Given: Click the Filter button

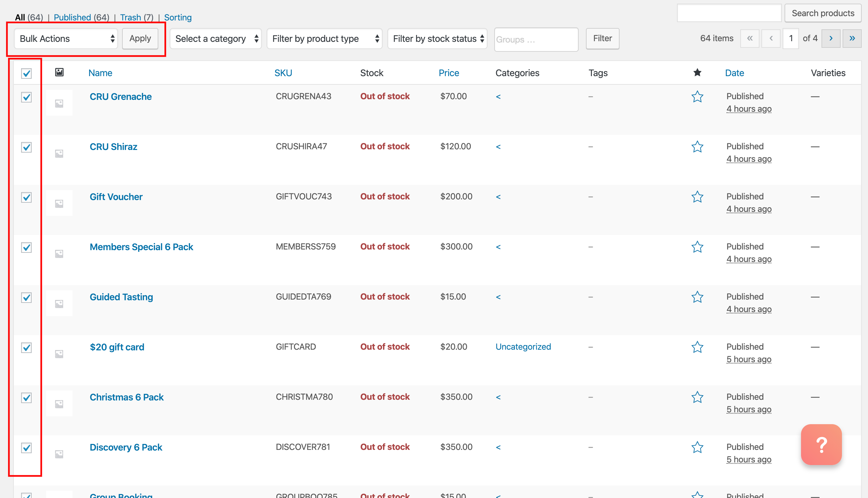Looking at the screenshot, I should (602, 39).
